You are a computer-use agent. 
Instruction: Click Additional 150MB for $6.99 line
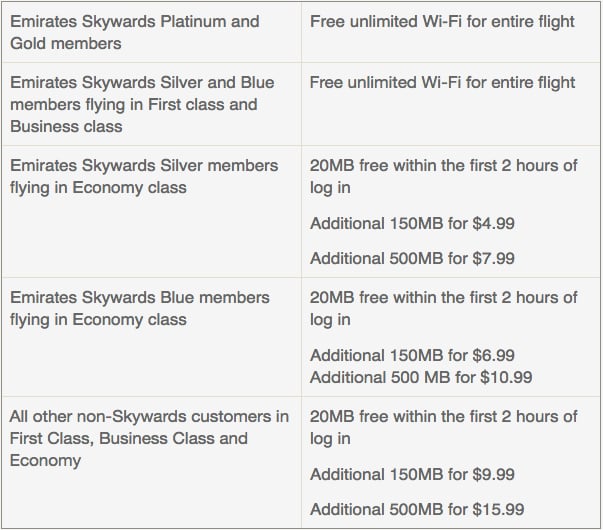[412, 355]
